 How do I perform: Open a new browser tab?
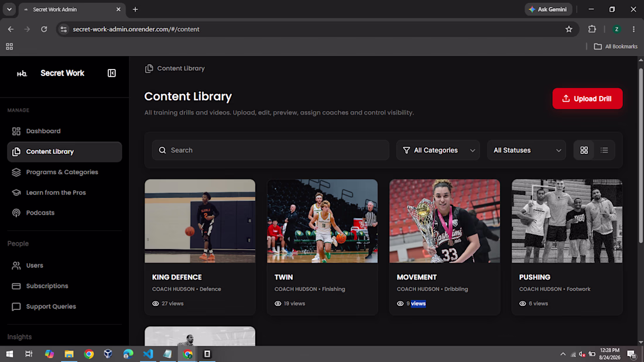coord(135,9)
